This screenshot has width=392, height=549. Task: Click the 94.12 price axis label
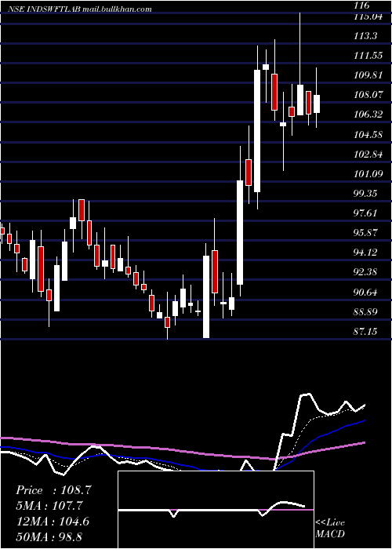[x=366, y=253]
